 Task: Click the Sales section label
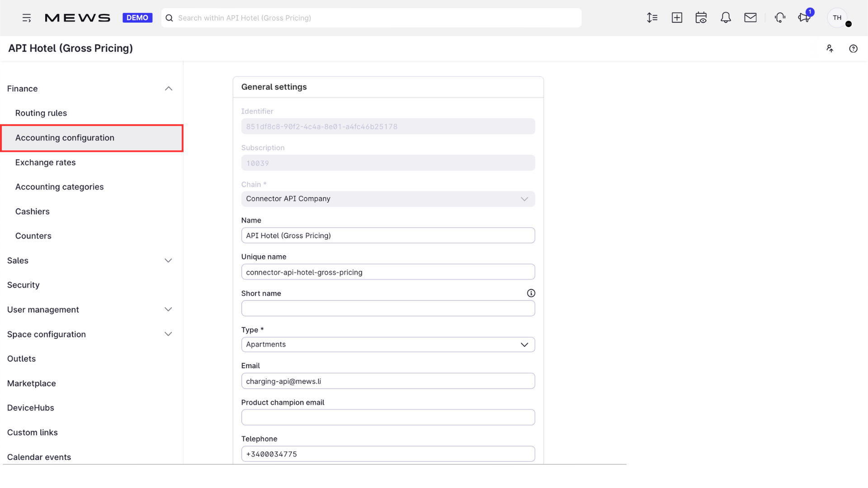tap(18, 261)
